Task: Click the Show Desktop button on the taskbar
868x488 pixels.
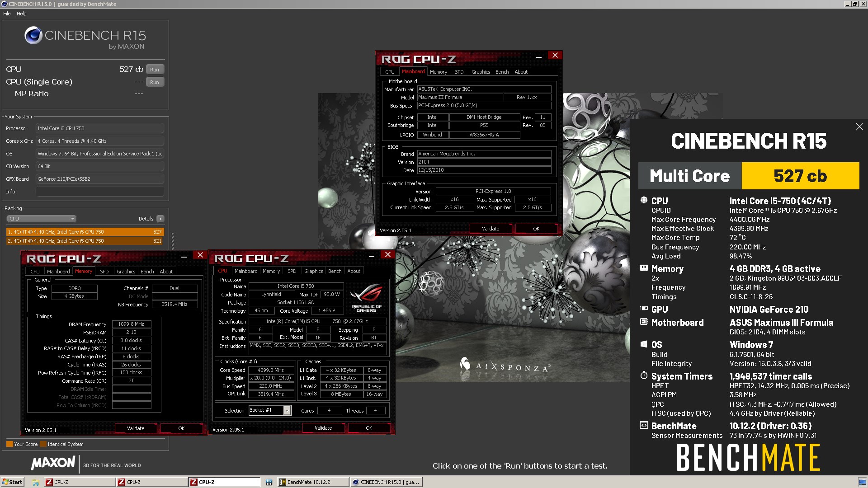Action: (x=863, y=482)
